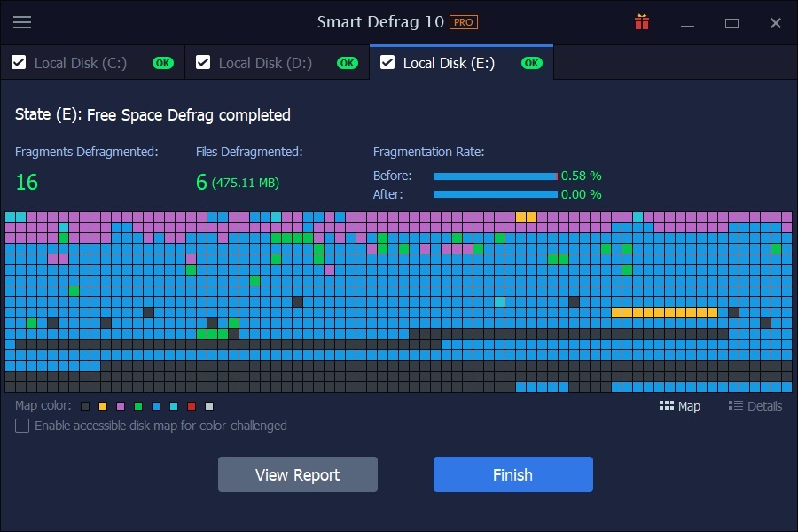The height and width of the screenshot is (532, 798).
Task: Open the hamburger main menu
Action: (22, 23)
